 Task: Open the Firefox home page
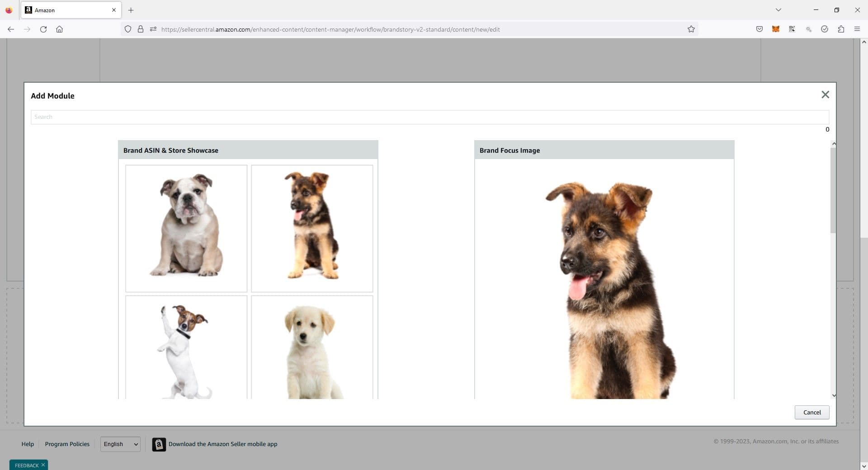click(59, 29)
